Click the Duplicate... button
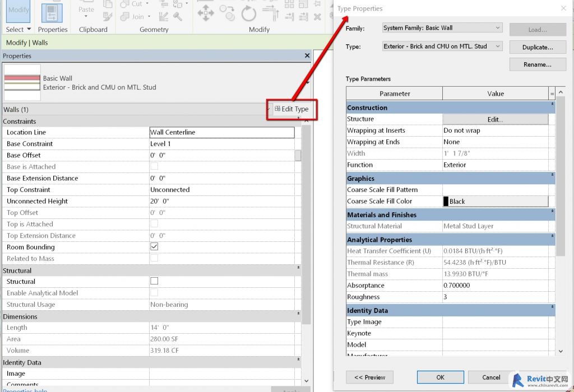The height and width of the screenshot is (392, 574). [x=538, y=47]
